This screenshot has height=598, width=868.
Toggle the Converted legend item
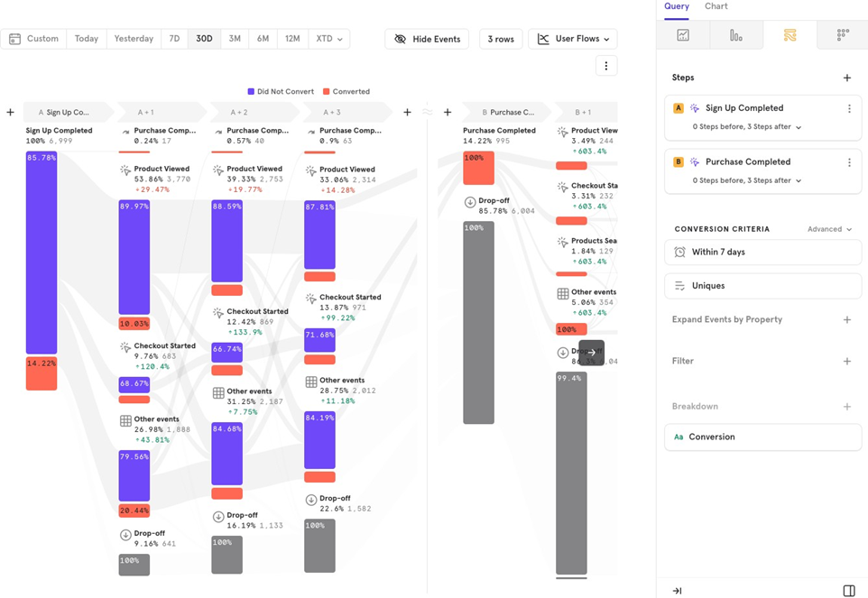click(x=346, y=91)
